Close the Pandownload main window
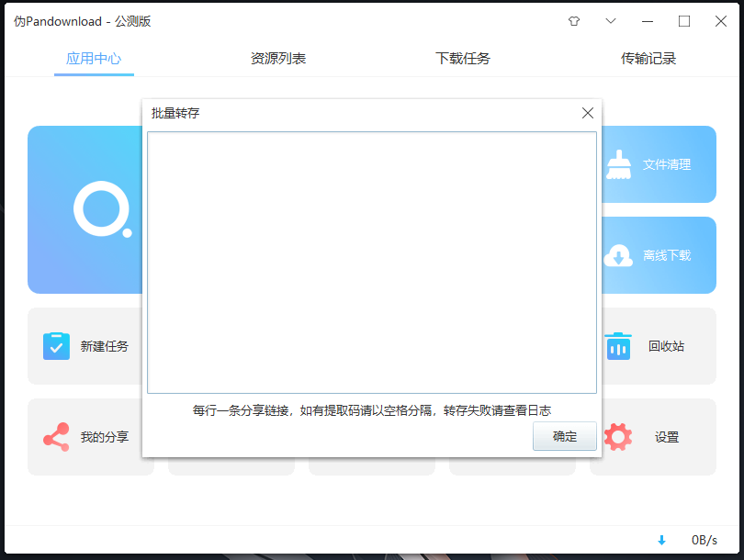Screen dimensions: 744x560 tap(721, 21)
